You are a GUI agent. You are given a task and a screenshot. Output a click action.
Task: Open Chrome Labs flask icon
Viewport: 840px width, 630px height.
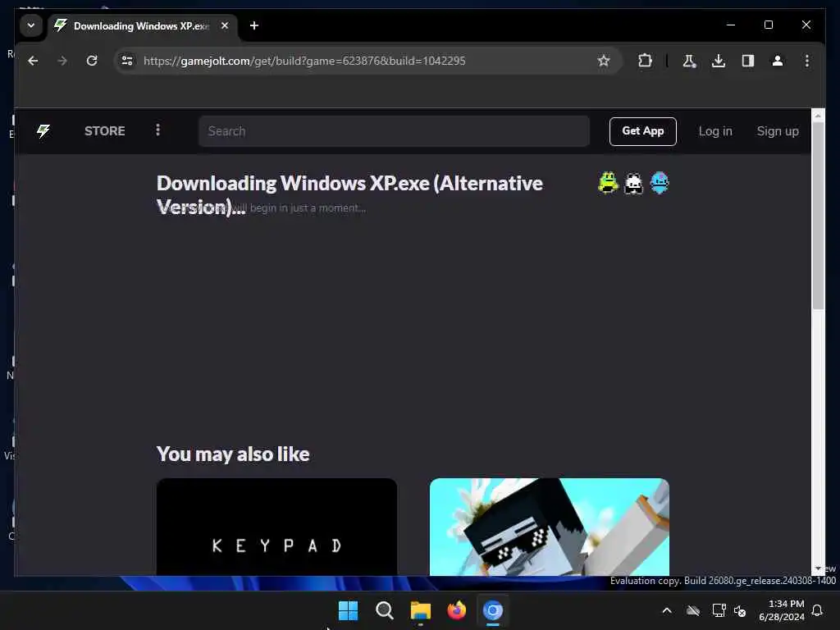pyautogui.click(x=689, y=61)
